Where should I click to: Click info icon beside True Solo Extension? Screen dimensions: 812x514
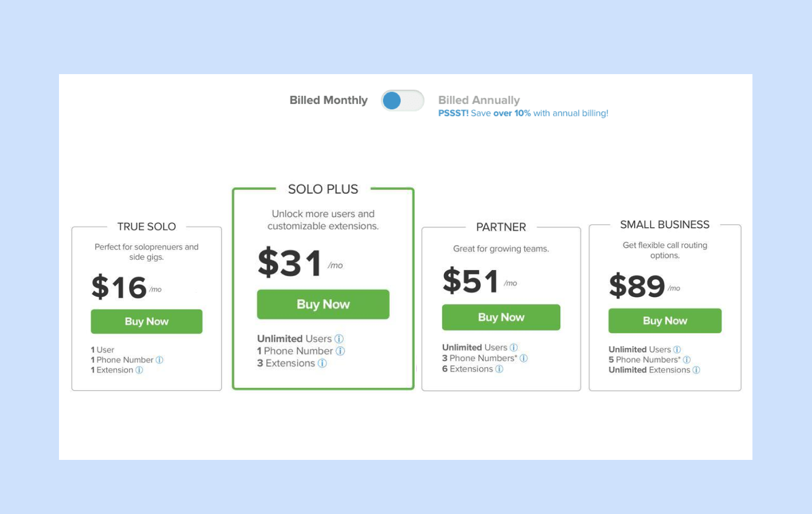tap(139, 370)
